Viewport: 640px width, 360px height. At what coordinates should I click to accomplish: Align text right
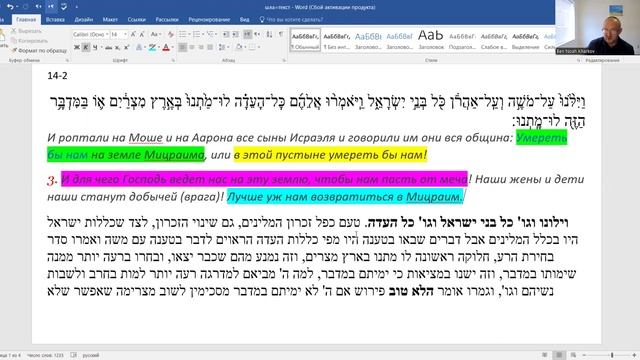(201, 47)
